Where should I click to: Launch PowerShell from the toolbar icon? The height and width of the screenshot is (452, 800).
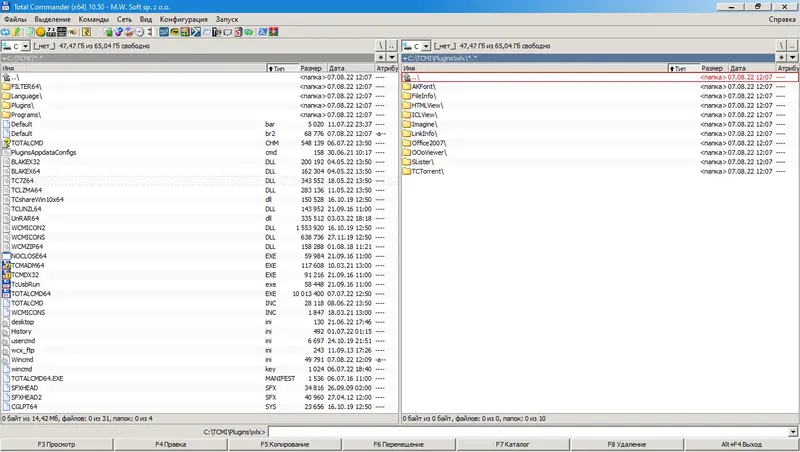262,32
